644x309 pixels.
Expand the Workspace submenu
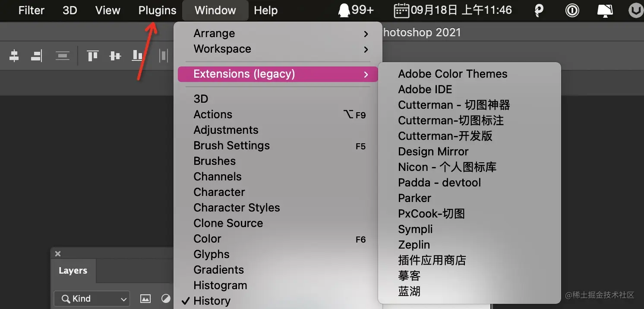pyautogui.click(x=278, y=49)
